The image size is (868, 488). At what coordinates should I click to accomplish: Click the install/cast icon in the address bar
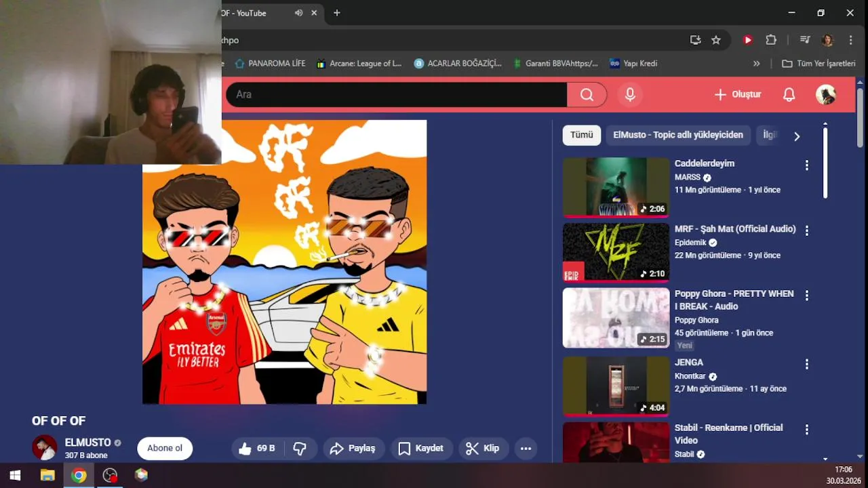point(695,40)
